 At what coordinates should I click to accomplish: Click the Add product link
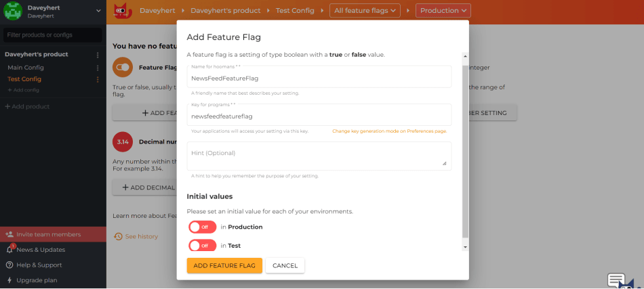[27, 106]
